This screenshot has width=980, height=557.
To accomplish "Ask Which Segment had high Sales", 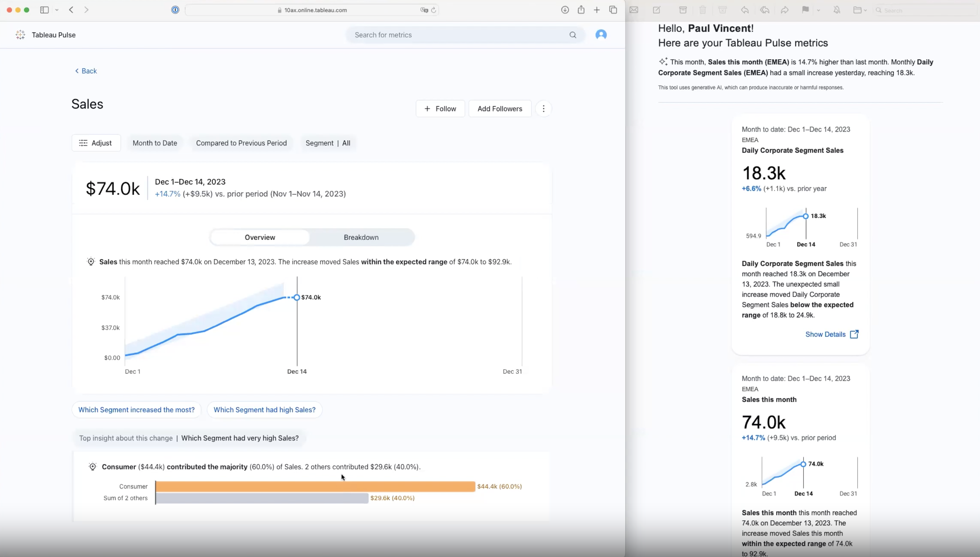I will click(264, 410).
